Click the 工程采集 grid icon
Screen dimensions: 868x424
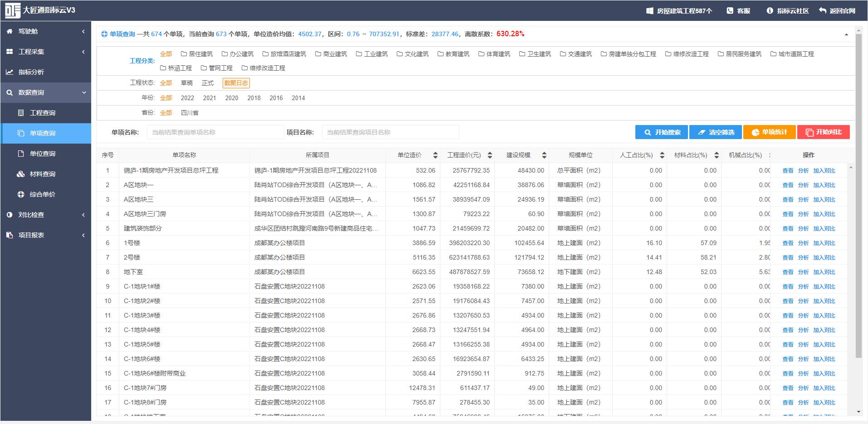[10, 52]
